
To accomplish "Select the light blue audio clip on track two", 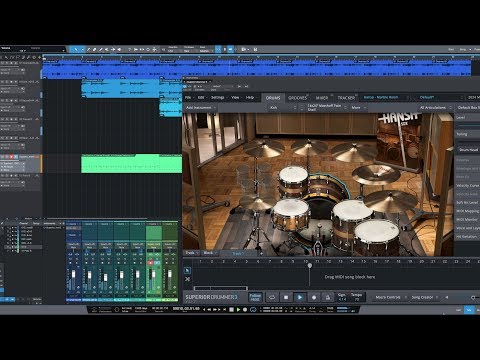I will point(120,88).
